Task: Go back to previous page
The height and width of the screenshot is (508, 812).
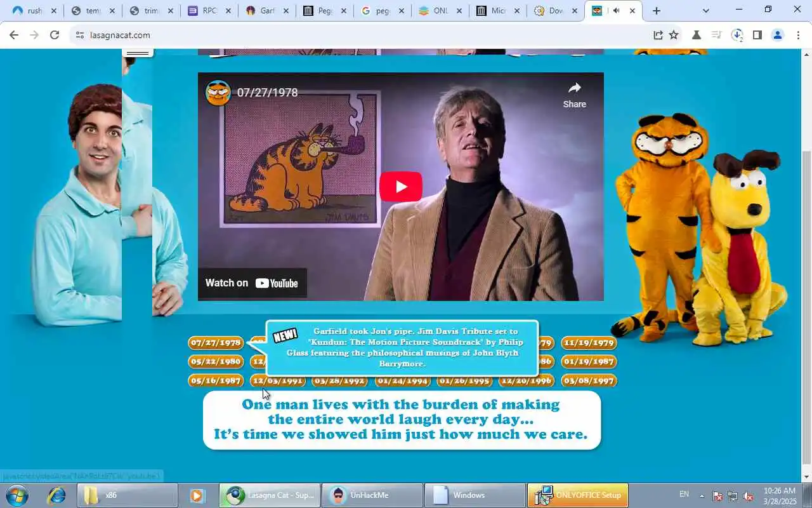Action: click(x=14, y=35)
